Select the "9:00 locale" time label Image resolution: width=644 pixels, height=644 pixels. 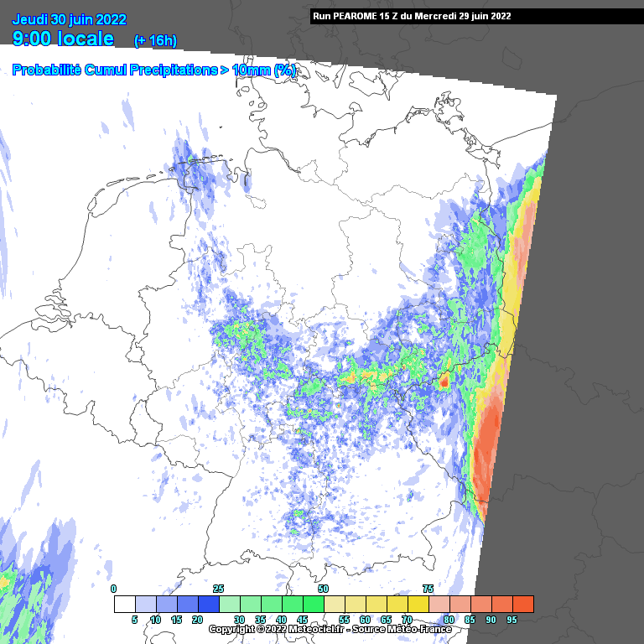[65, 39]
